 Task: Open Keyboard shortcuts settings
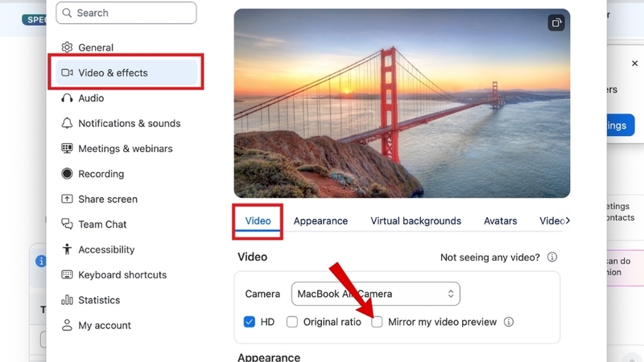tap(122, 274)
